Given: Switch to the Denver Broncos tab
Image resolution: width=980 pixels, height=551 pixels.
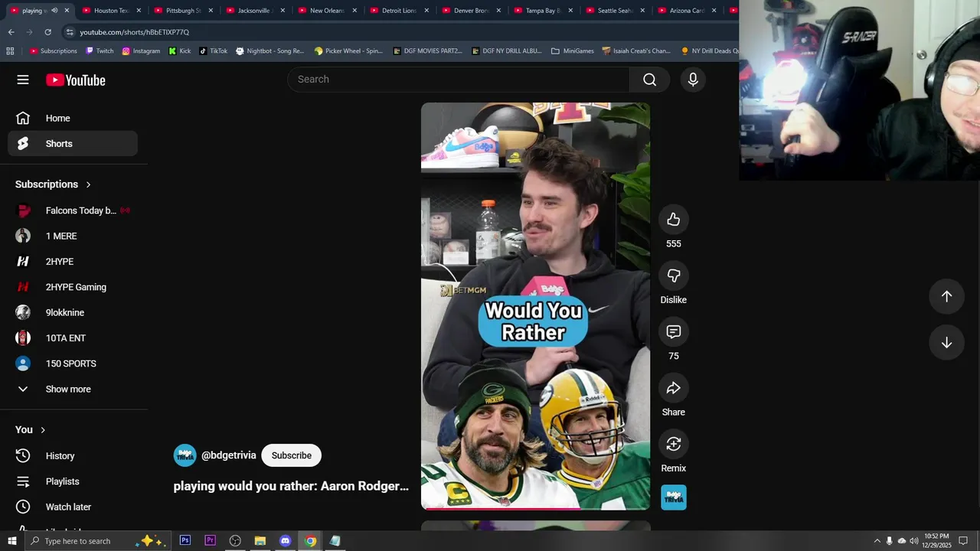Looking at the screenshot, I should 470,11.
